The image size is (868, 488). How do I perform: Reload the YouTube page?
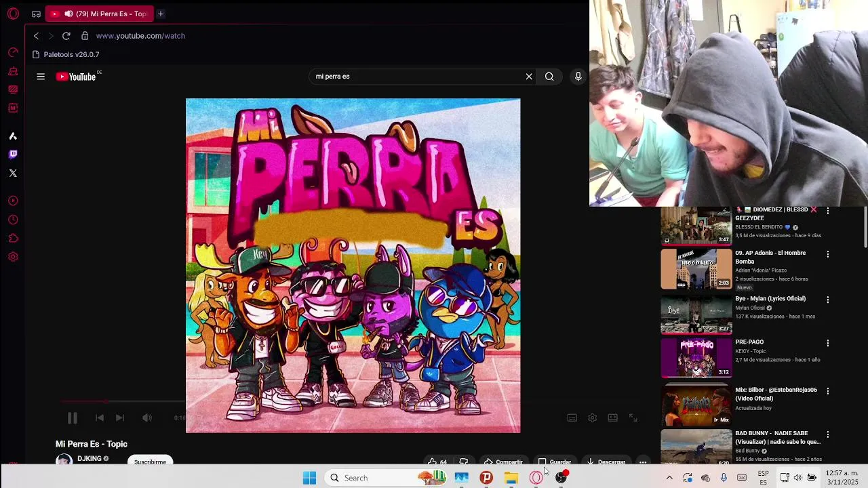(x=66, y=36)
